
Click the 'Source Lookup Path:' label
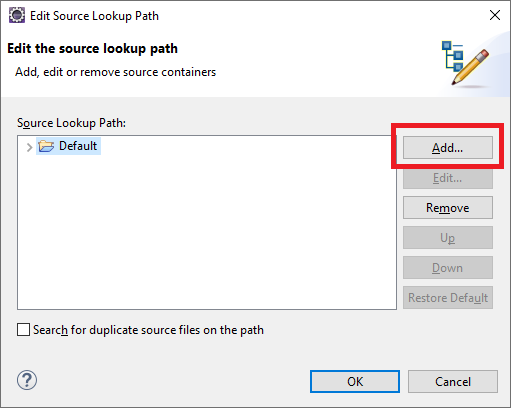pyautogui.click(x=71, y=123)
